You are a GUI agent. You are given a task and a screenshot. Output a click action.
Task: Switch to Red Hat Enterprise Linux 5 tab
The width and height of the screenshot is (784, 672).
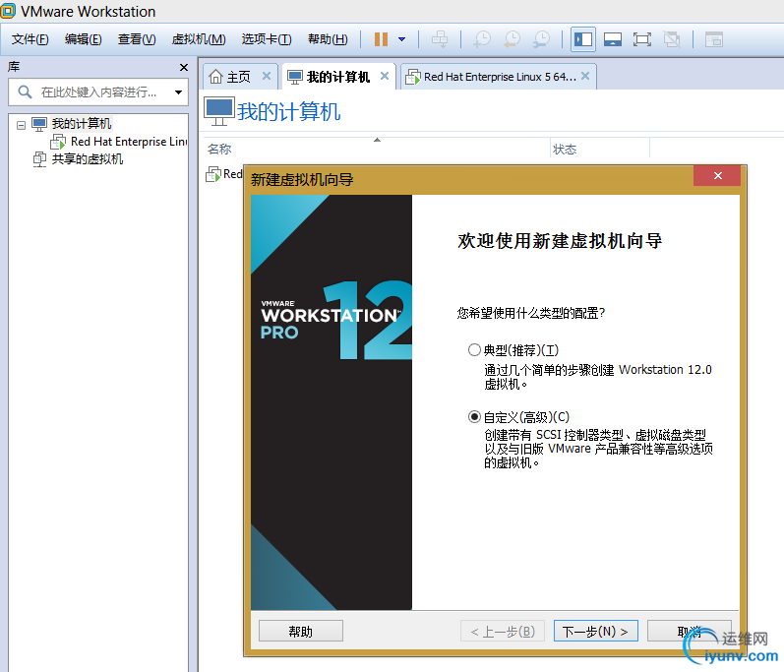(x=500, y=77)
